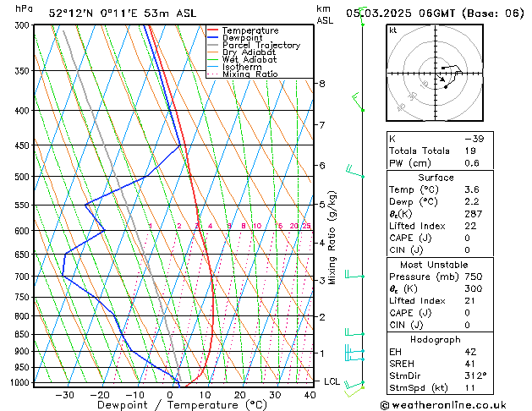Click the Hodograph section heading in table
This screenshot has height=411, width=532.
[436, 340]
